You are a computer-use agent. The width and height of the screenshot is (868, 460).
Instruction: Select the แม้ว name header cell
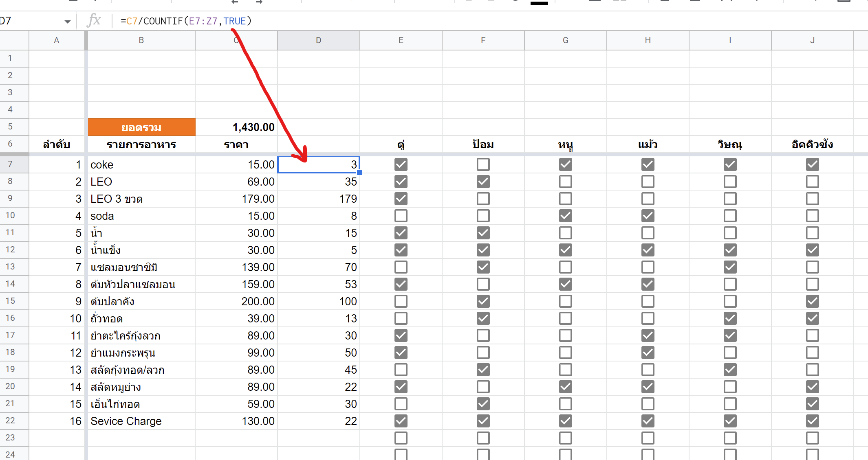point(648,144)
